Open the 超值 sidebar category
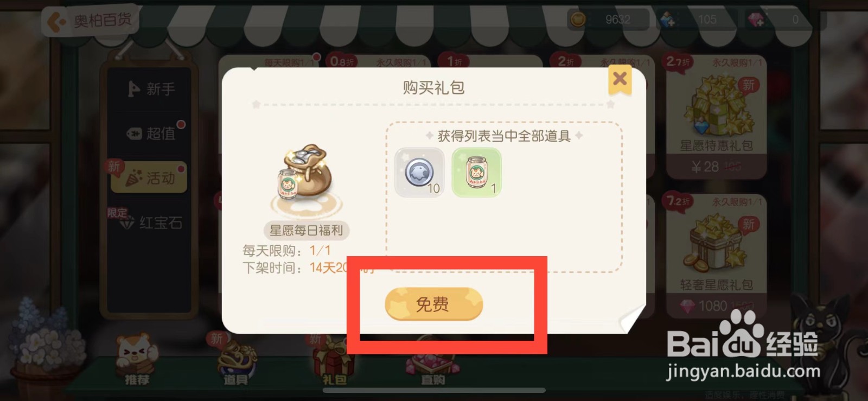 [x=152, y=133]
